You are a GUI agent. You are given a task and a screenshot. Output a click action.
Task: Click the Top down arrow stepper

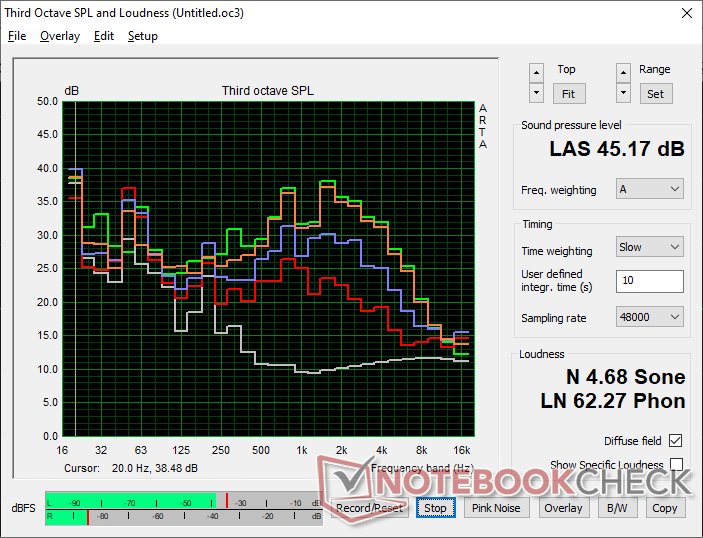coord(536,93)
